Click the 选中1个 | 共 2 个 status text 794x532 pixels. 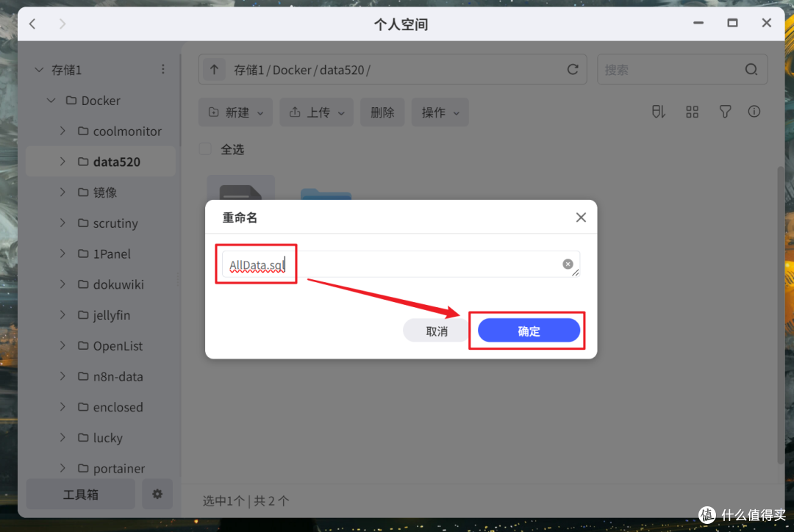246,500
